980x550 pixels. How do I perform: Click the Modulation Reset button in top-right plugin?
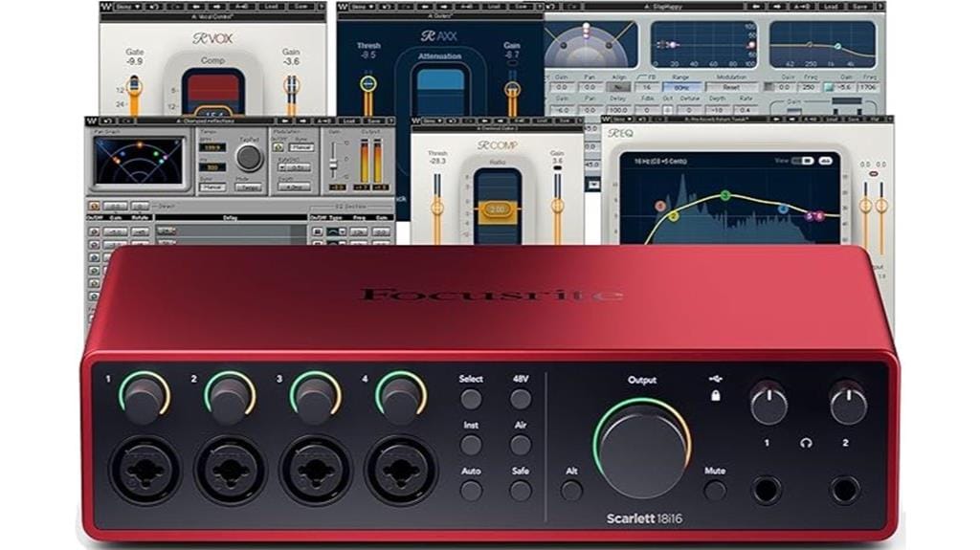pyautogui.click(x=730, y=87)
